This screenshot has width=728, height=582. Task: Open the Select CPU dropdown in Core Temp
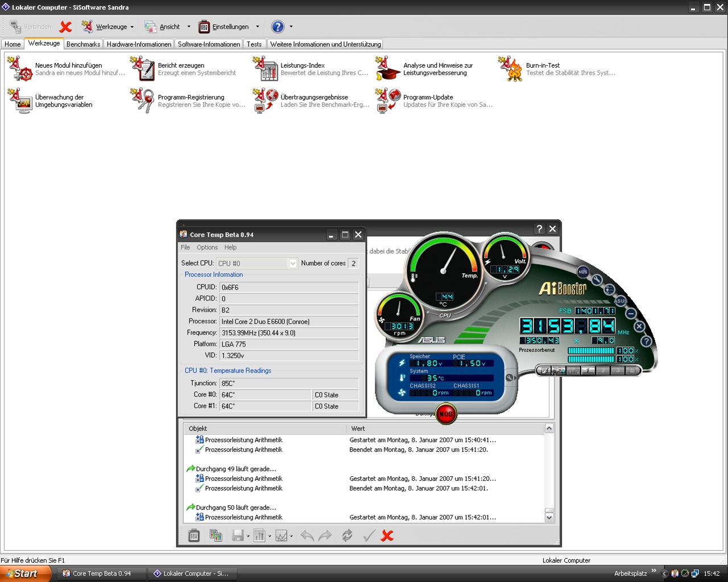tap(292, 263)
